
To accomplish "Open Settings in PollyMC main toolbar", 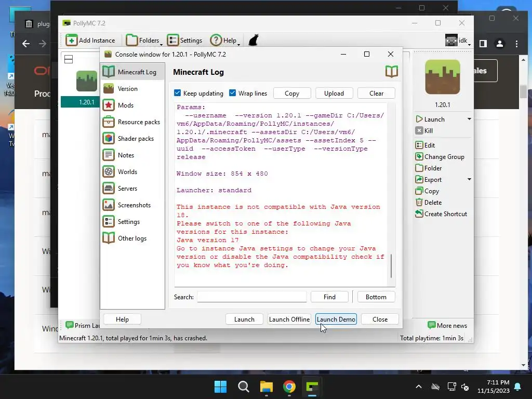I will (x=184, y=41).
